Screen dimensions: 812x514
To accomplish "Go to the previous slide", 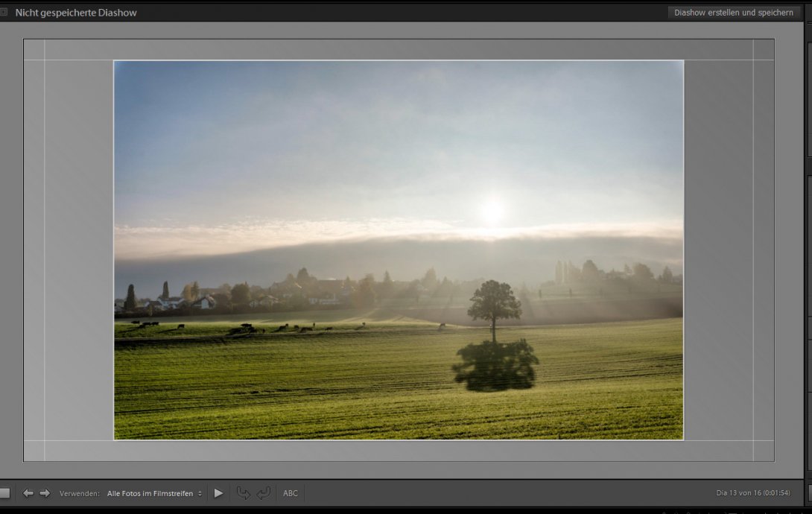I will [28, 492].
